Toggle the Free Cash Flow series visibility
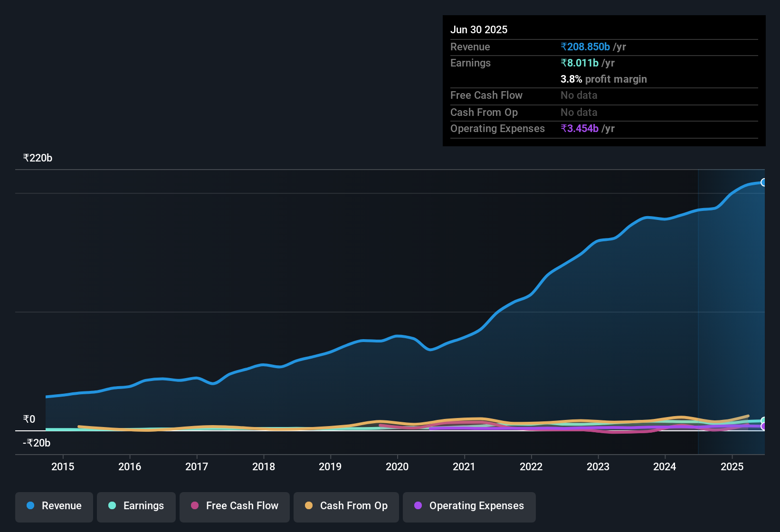 [x=234, y=506]
